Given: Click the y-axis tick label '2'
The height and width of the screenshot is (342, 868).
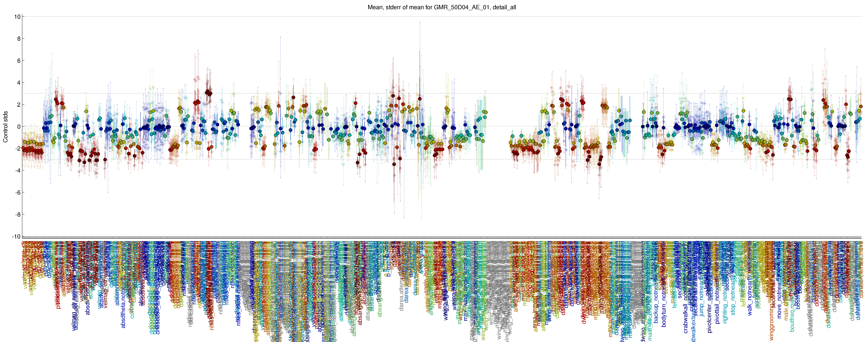Looking at the screenshot, I should point(19,105).
